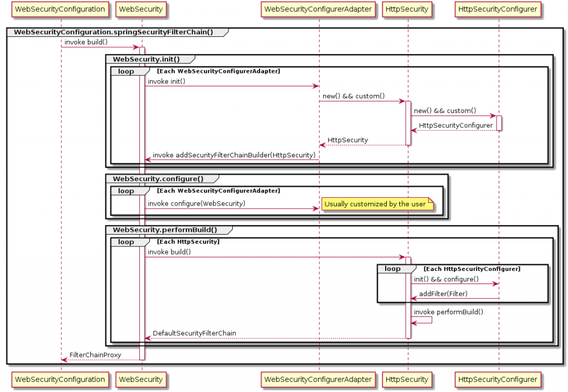Screen dimensions: 568x392
Task: Select the WebSecurity participant header
Action: [x=141, y=9]
